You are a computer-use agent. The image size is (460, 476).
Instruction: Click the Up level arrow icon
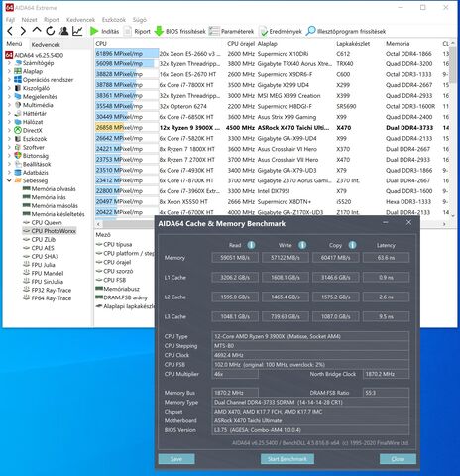click(37, 31)
